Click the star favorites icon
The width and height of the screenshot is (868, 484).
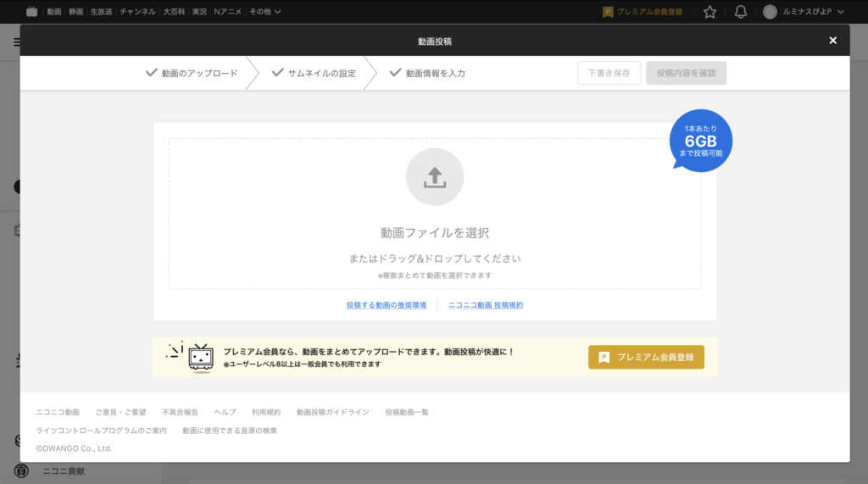pos(709,12)
